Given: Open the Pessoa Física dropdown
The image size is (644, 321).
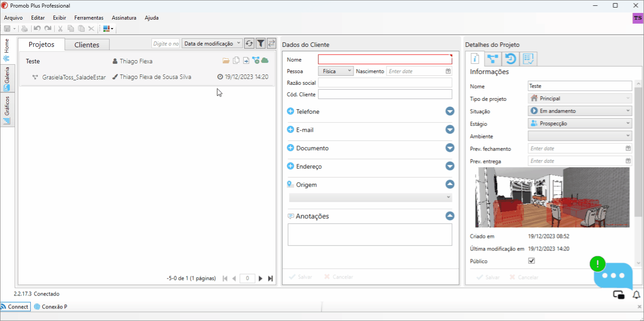Looking at the screenshot, I should pos(336,71).
